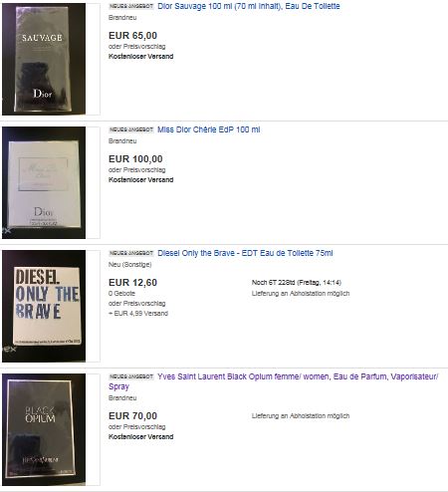448x492 pixels.
Task: Click the EUR 65,00 price
Action: click(x=132, y=36)
